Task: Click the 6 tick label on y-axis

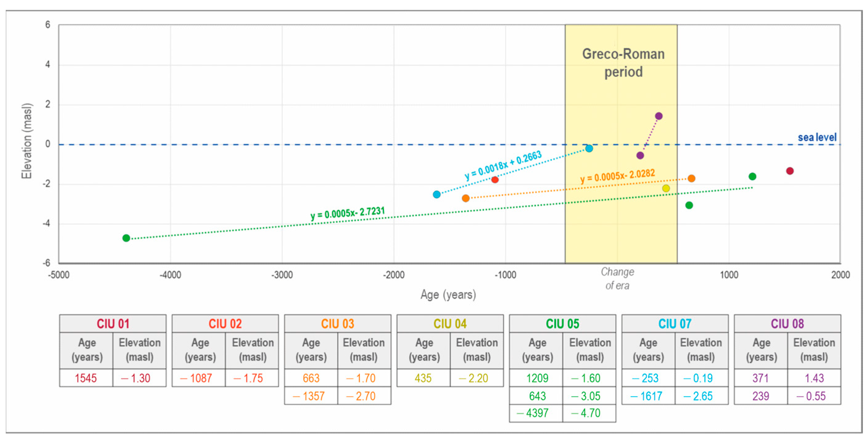Action: pyautogui.click(x=48, y=25)
